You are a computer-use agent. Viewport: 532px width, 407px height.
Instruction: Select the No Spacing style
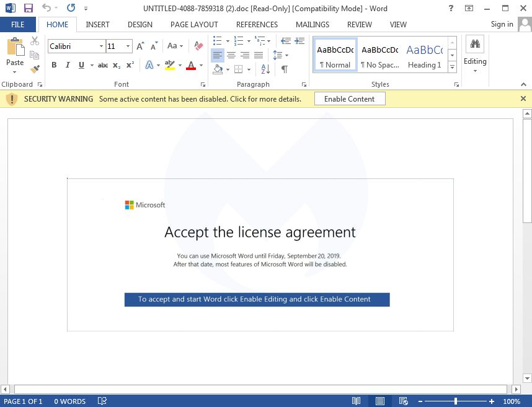tap(380, 55)
